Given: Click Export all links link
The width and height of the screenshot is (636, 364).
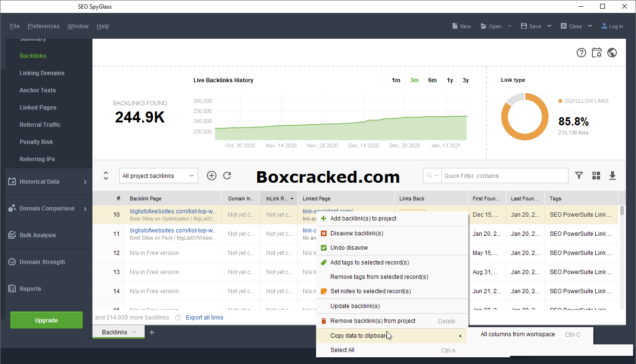Looking at the screenshot, I should 204,318.
